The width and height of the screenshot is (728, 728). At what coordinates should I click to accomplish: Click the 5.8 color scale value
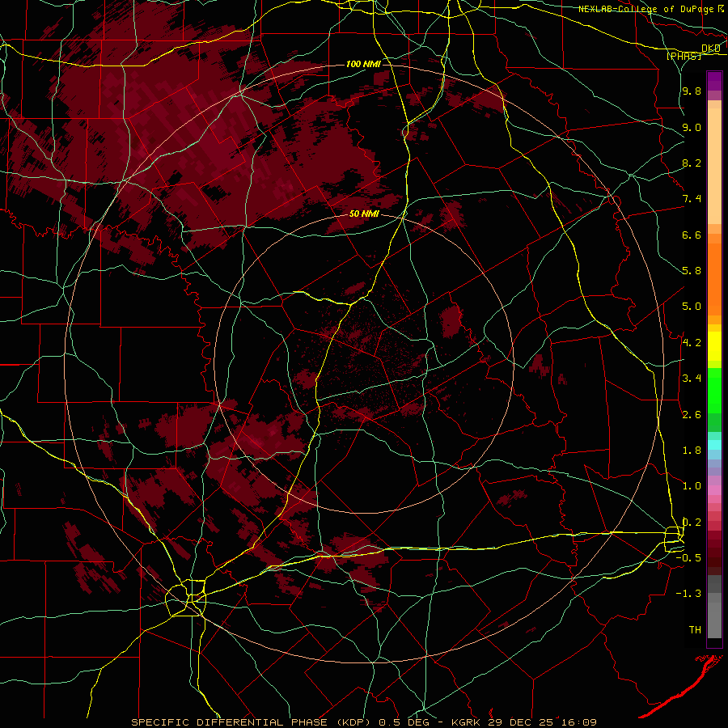(692, 271)
